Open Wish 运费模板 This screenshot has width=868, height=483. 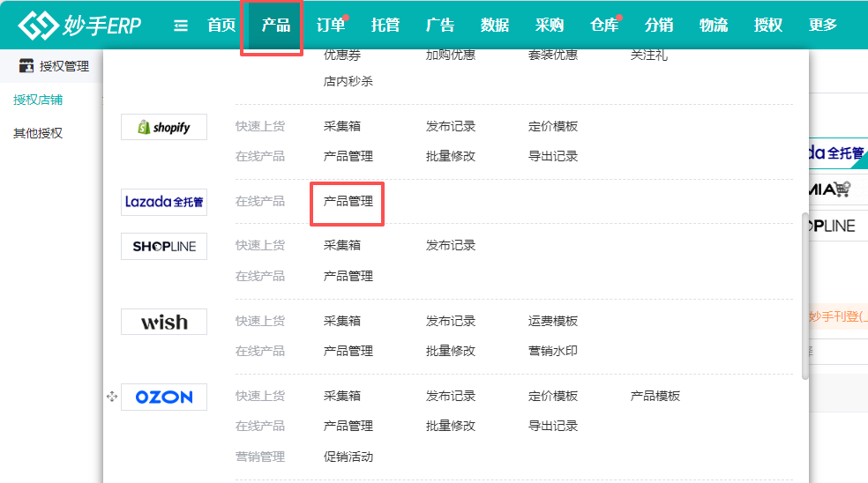coord(553,321)
